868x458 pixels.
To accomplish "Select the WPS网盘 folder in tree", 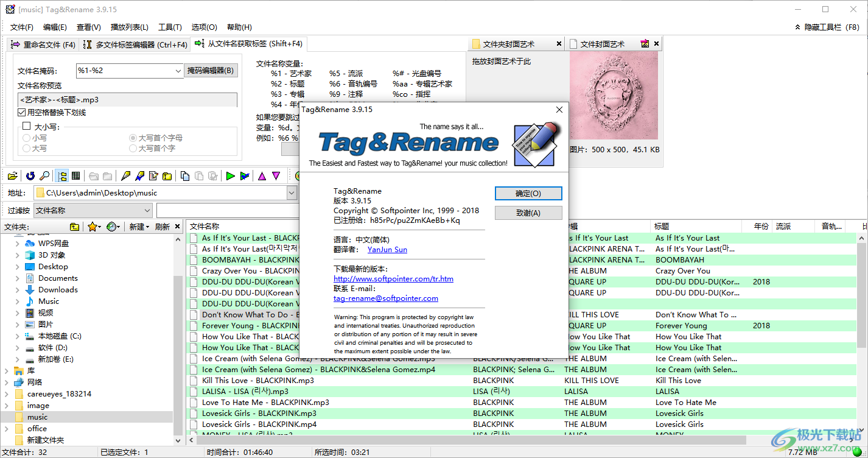I will (54, 244).
